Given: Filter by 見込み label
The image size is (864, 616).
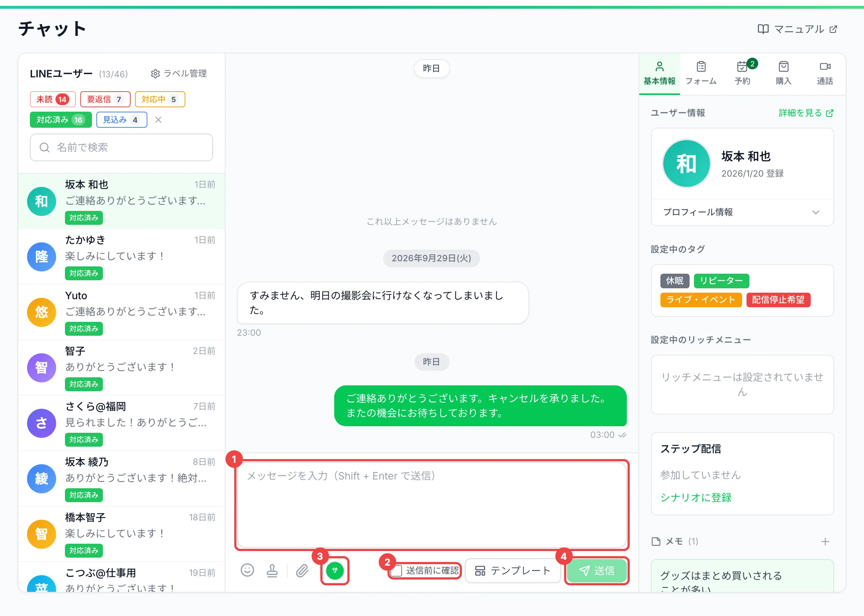Looking at the screenshot, I should [x=121, y=120].
